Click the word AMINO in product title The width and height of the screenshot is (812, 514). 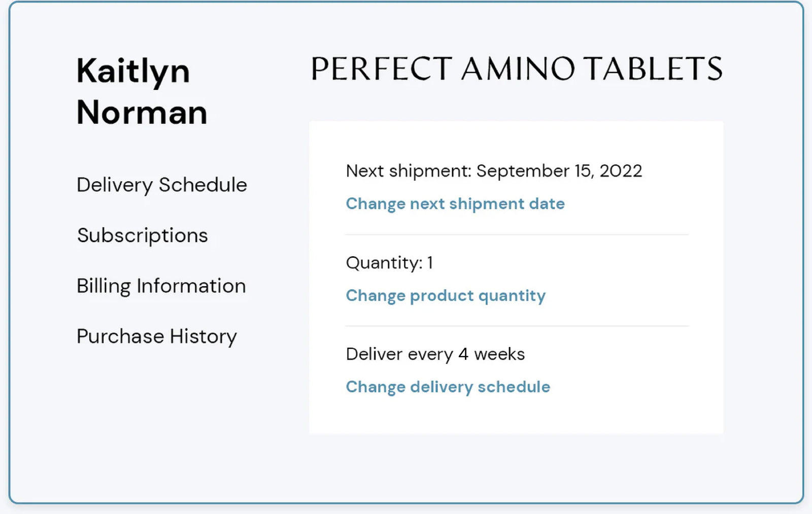coord(518,69)
